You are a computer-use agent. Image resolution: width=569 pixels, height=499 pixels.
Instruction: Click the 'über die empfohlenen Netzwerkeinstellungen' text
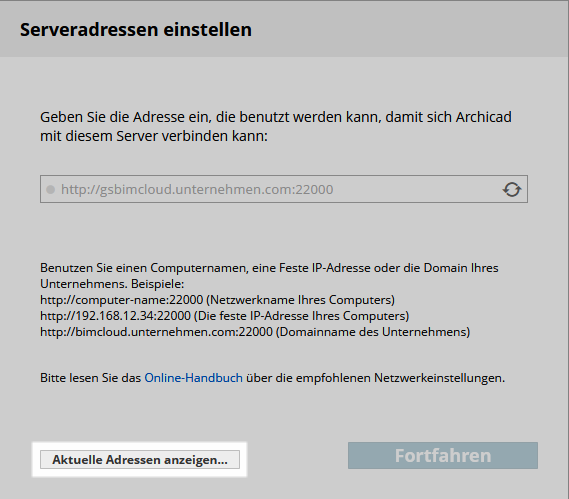[x=376, y=378]
